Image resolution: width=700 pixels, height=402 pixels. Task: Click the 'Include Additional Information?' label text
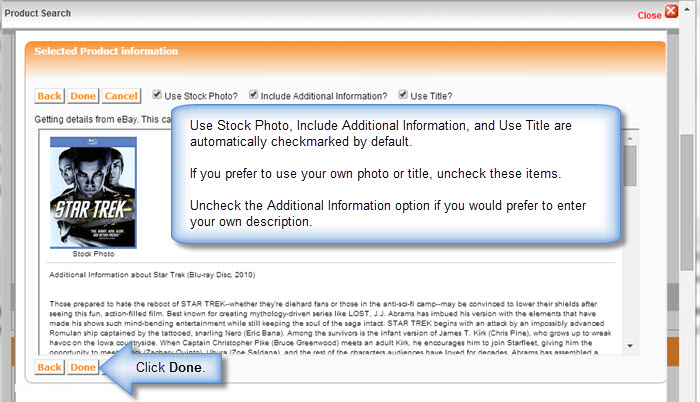pyautogui.click(x=324, y=96)
